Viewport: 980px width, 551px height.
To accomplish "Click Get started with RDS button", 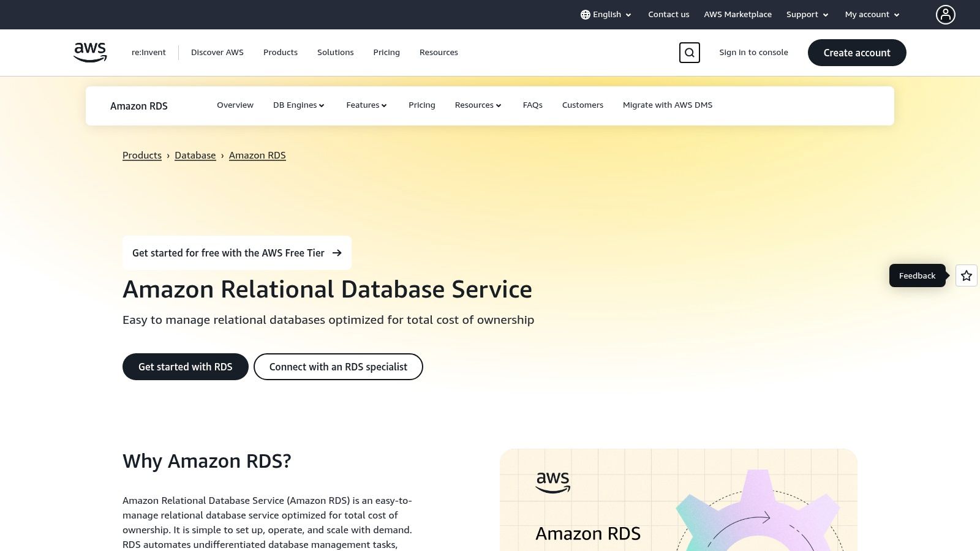I will click(185, 367).
